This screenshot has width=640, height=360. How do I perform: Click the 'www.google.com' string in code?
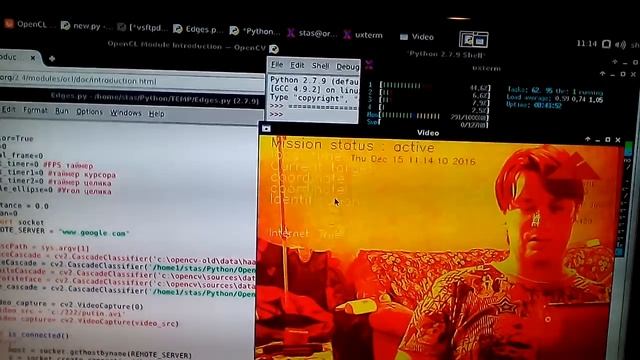pyautogui.click(x=94, y=233)
